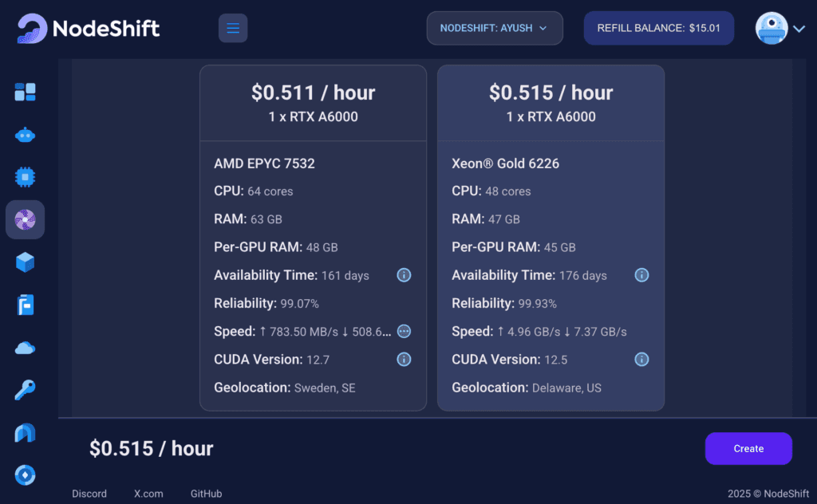
Task: Click the 'Xeon® Gold 6226' processor name
Action: [505, 163]
